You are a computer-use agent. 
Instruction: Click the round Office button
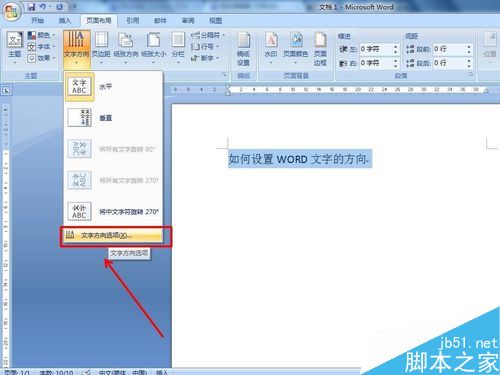[x=12, y=12]
